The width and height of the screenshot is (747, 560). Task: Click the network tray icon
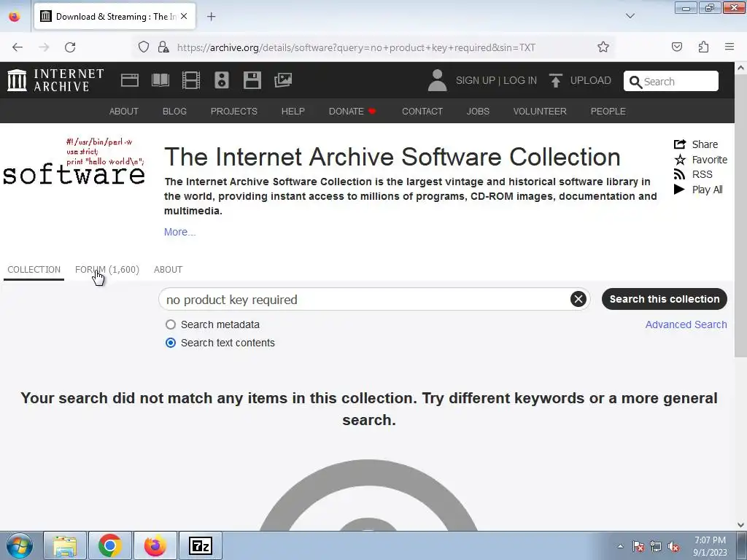click(x=656, y=547)
